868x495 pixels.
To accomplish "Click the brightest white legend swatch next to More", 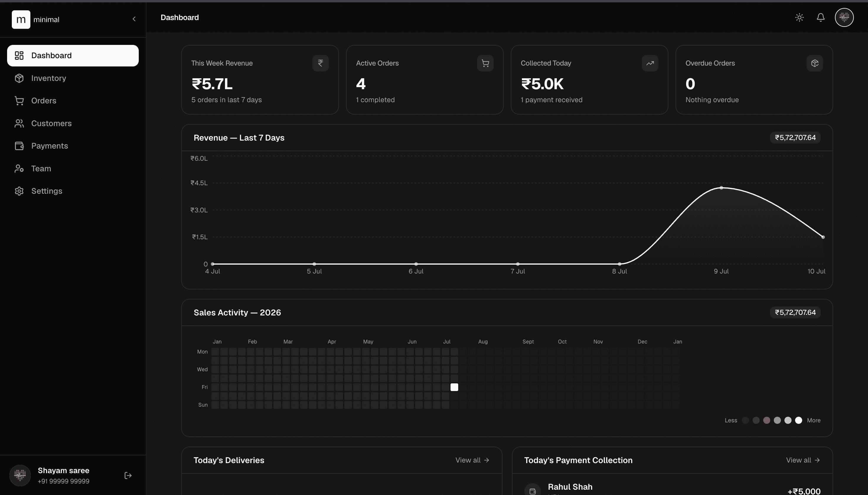I will 799,420.
